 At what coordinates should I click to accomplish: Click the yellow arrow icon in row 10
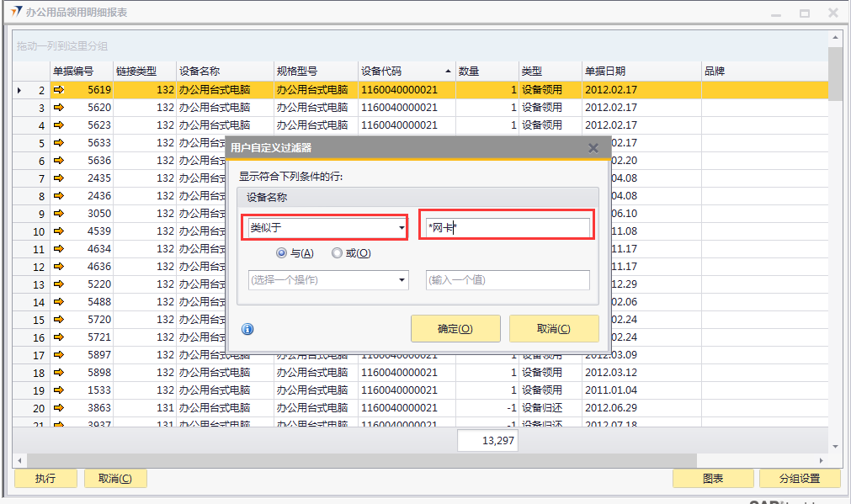point(59,231)
